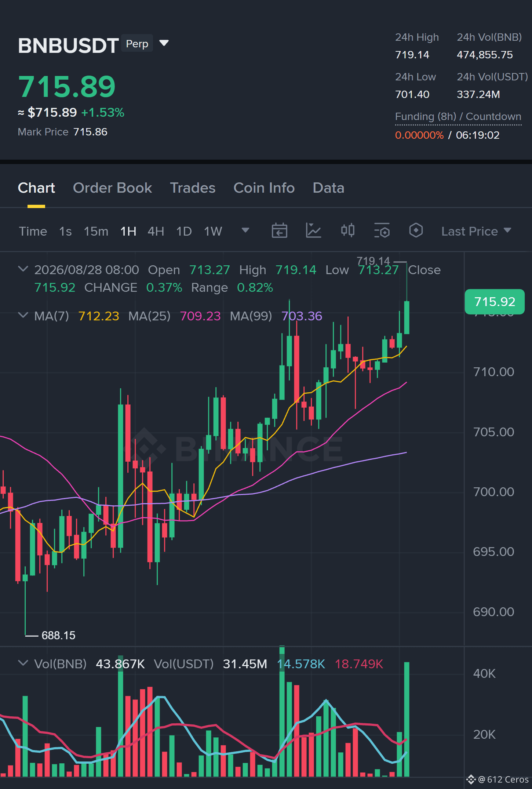Switch chart to 1D interval
The image size is (532, 789).
click(184, 231)
